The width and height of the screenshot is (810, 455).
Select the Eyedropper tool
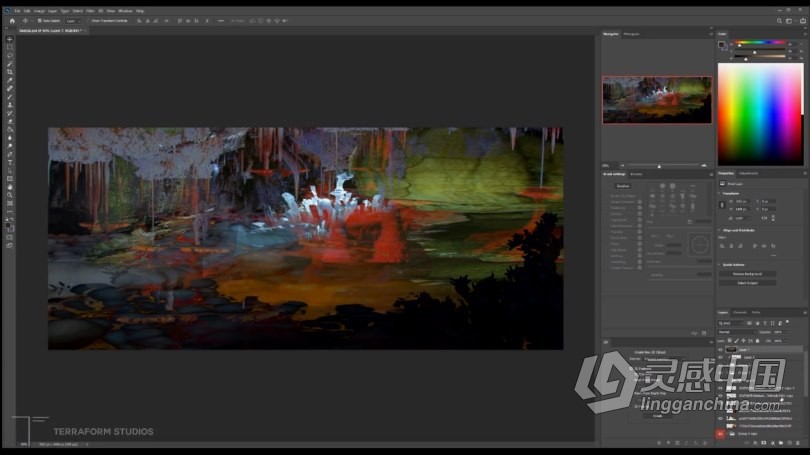tap(10, 80)
